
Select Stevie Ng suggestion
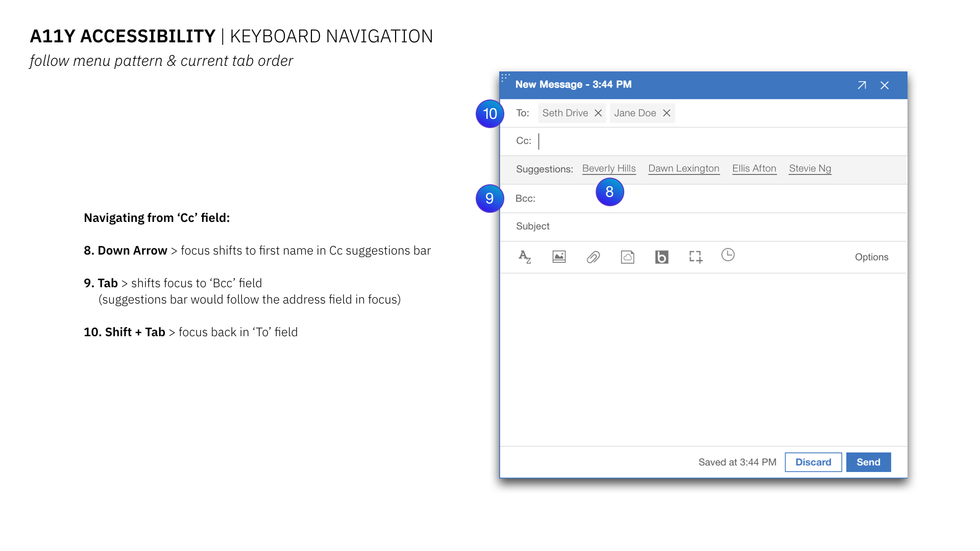(810, 168)
